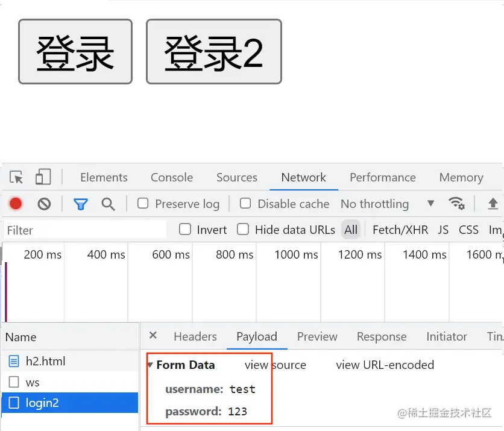Image resolution: width=504 pixels, height=431 pixels.
Task: Toggle the device toolbar
Action: pyautogui.click(x=42, y=177)
